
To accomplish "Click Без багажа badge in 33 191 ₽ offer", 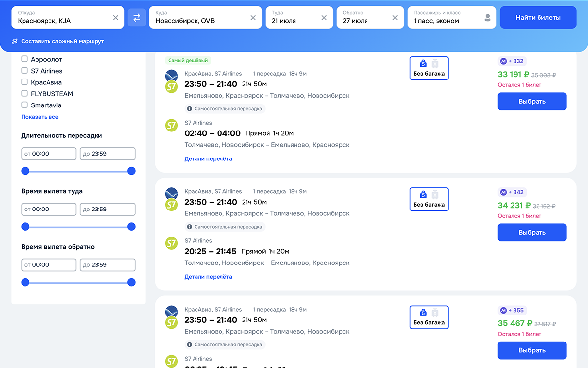I will (x=429, y=68).
